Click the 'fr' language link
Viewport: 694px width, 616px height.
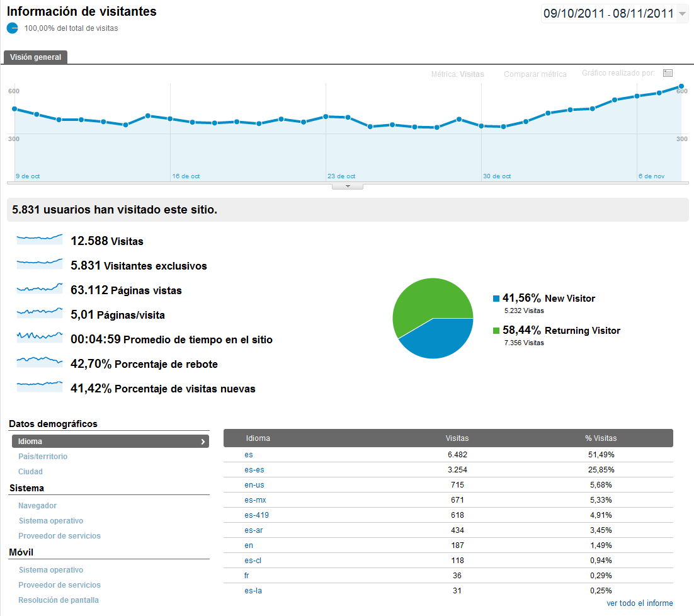point(246,575)
